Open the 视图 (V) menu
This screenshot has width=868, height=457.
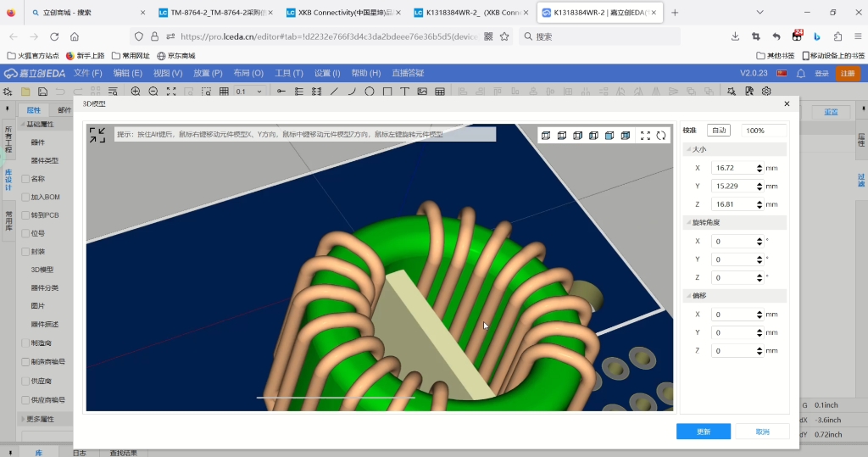pyautogui.click(x=168, y=73)
